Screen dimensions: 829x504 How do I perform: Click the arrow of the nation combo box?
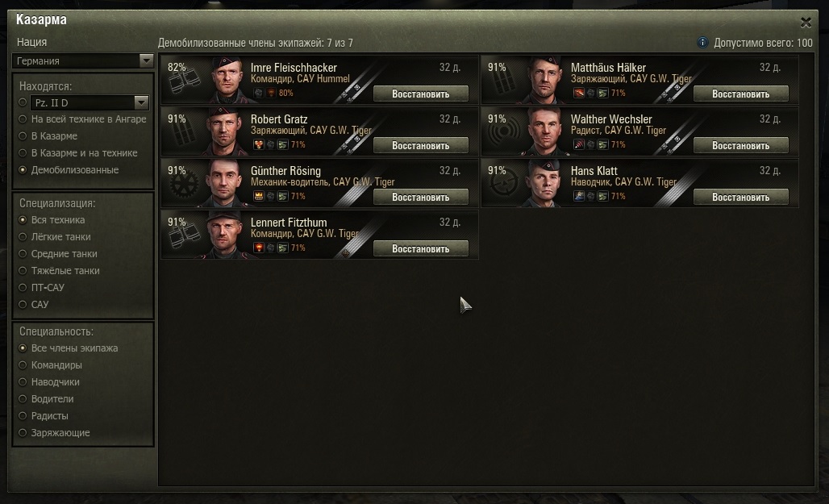point(147,60)
